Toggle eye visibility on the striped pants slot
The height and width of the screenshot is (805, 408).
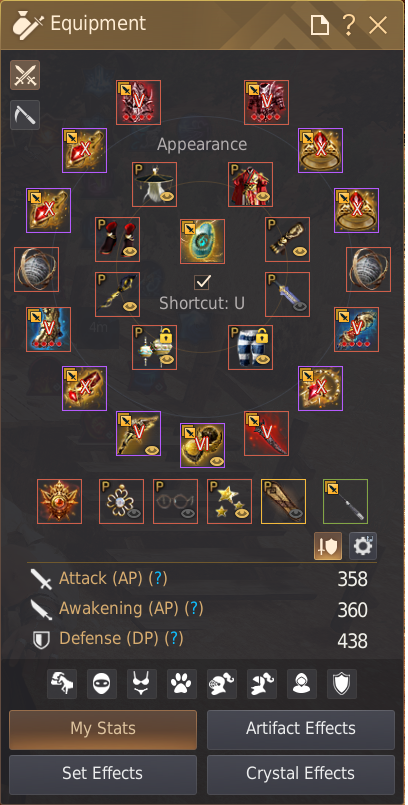click(x=262, y=359)
